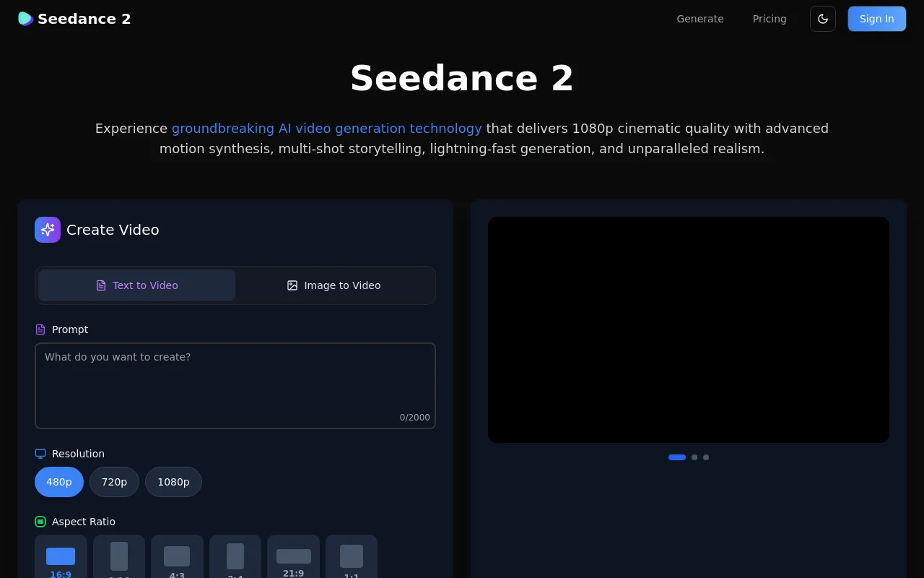This screenshot has width=924, height=578.
Task: Click the image icon on Image to Video
Action: (x=292, y=285)
